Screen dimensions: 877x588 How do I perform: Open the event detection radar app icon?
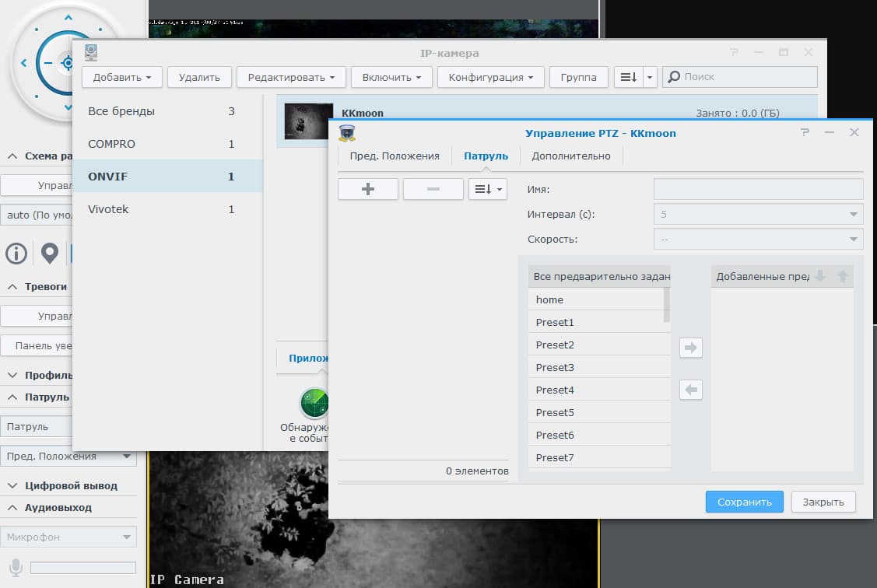tap(314, 403)
